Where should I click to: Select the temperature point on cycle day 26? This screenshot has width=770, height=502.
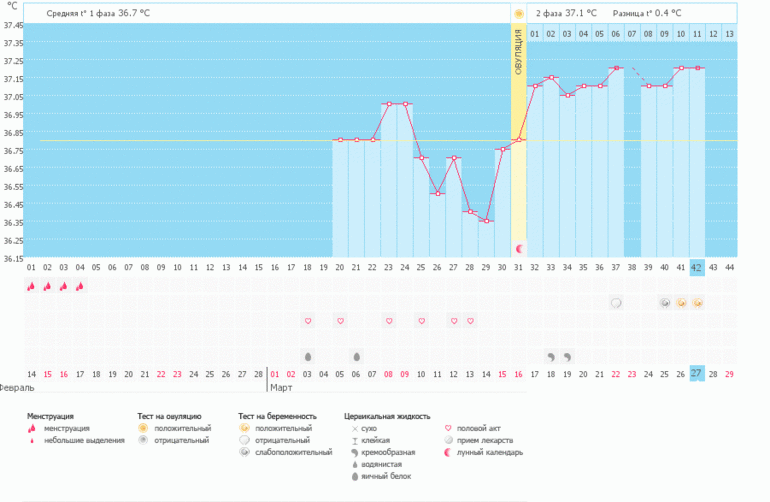pos(438,194)
